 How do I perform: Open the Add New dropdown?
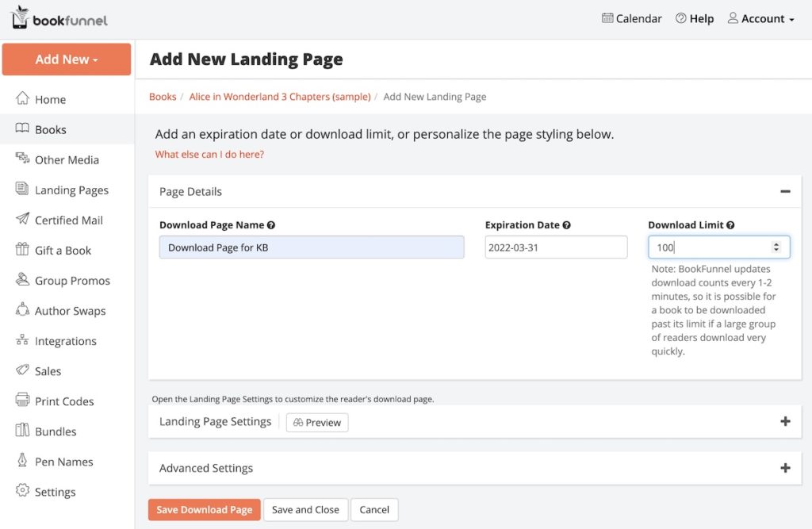pos(67,59)
